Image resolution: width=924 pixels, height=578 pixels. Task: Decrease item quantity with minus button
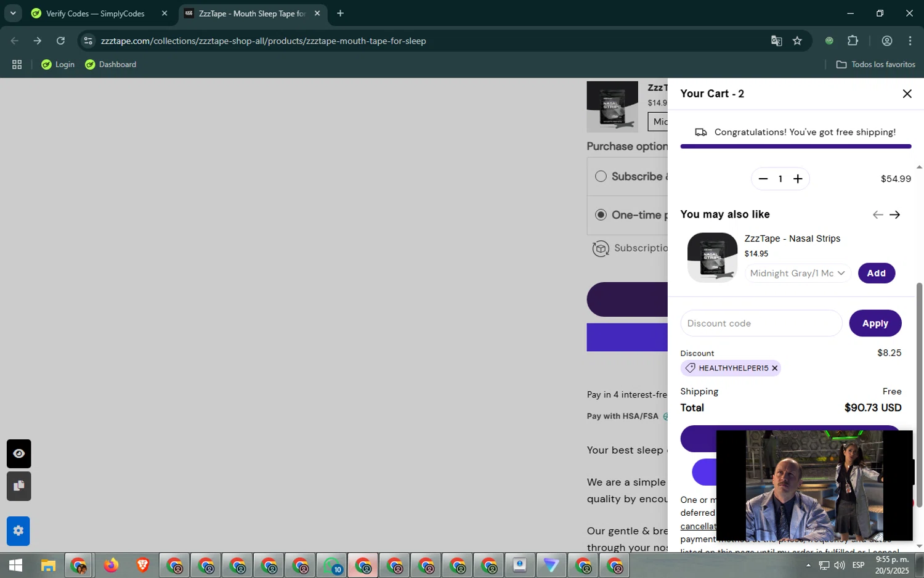[x=763, y=179]
